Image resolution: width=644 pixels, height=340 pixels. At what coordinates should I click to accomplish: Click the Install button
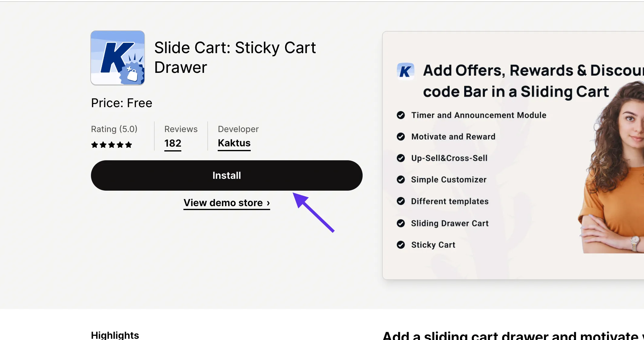[226, 175]
